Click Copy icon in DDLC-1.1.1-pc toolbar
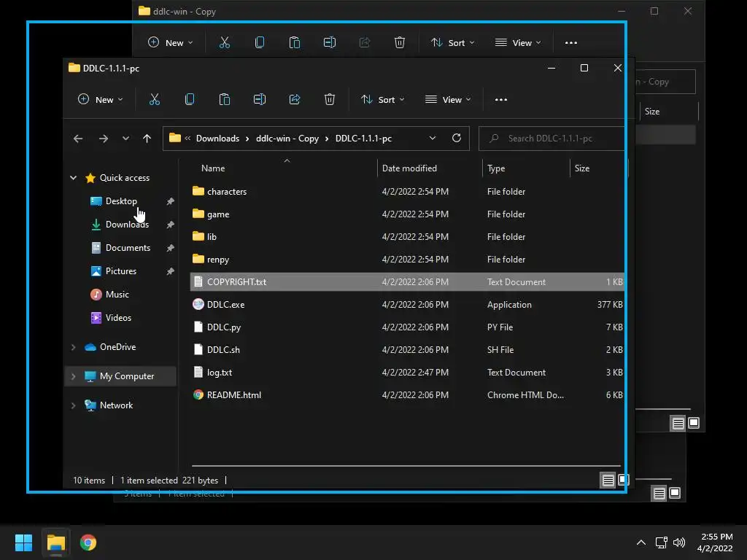Viewport: 747px width, 560px height. 190,99
